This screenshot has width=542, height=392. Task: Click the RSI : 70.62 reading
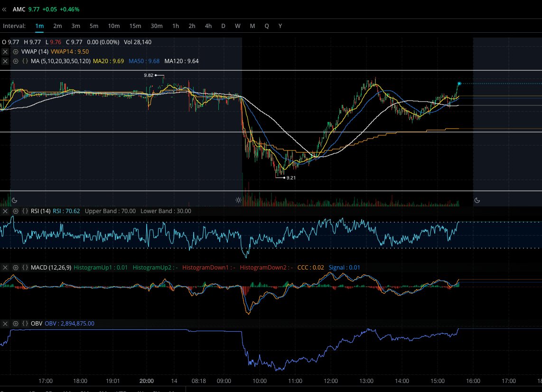[x=66, y=211]
